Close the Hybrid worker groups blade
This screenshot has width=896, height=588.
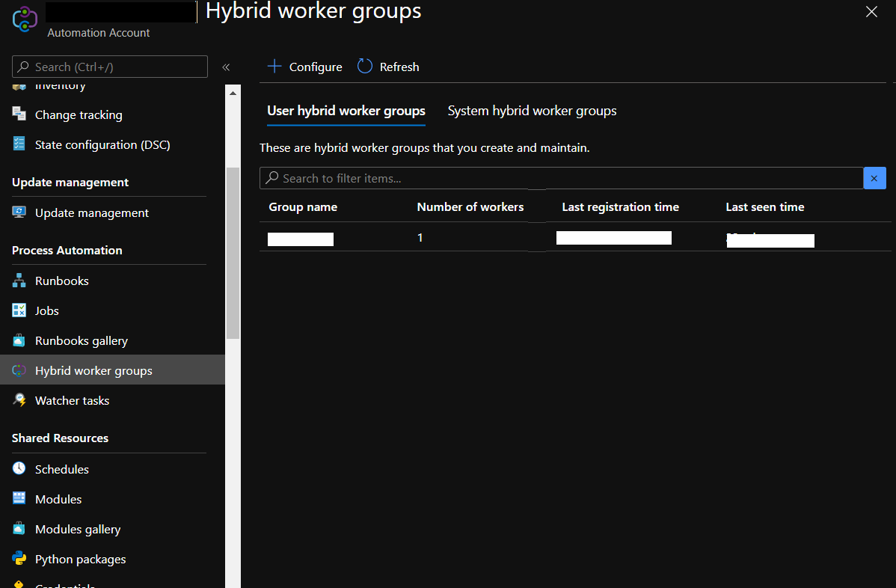click(x=871, y=11)
